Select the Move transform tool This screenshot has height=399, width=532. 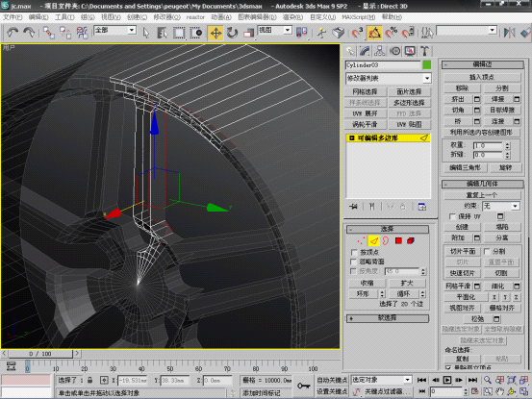[215, 33]
